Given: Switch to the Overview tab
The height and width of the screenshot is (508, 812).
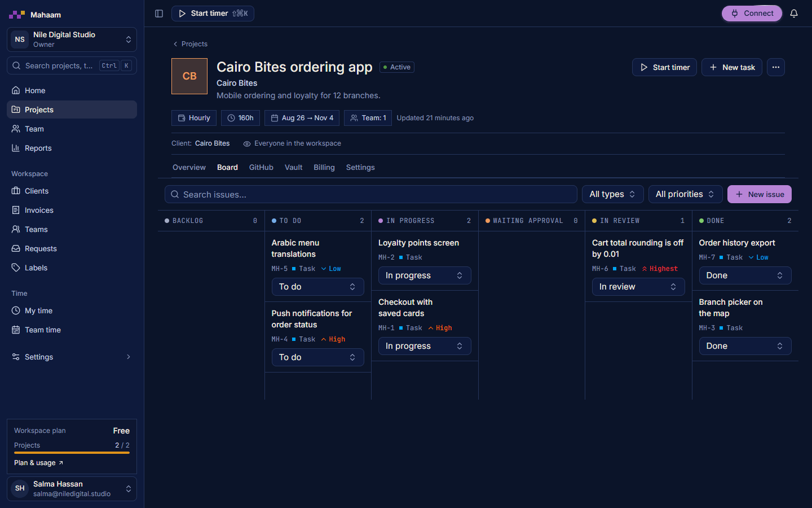Looking at the screenshot, I should [189, 168].
